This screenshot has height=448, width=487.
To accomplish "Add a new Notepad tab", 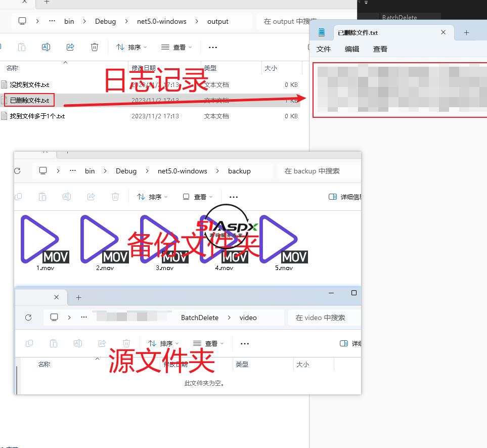I will (x=466, y=32).
